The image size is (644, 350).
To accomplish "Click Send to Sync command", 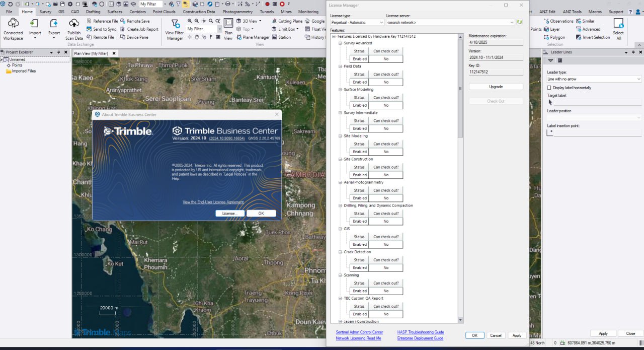I will 101,29.
